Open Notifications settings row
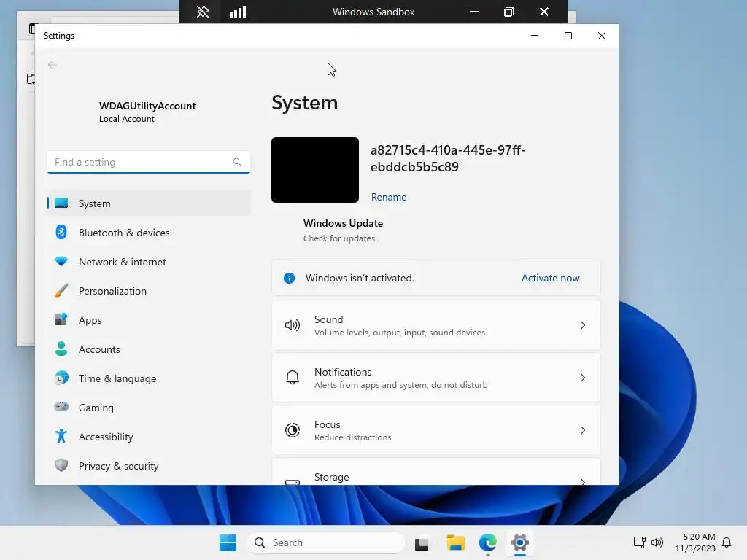747x560 pixels. (436, 378)
